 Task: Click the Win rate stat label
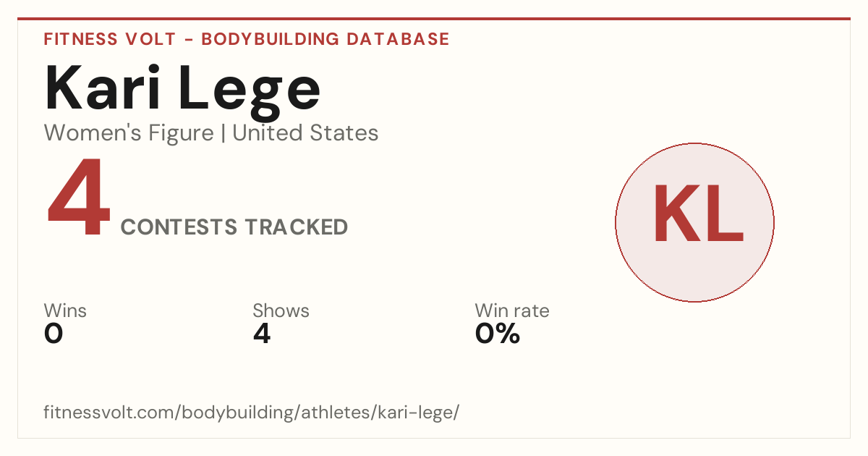point(512,311)
